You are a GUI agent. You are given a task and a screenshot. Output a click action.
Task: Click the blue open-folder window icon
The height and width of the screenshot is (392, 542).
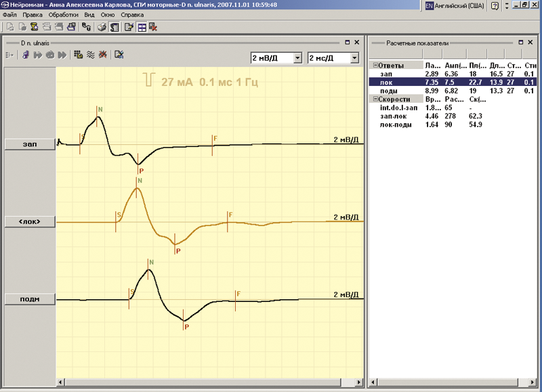[72, 27]
